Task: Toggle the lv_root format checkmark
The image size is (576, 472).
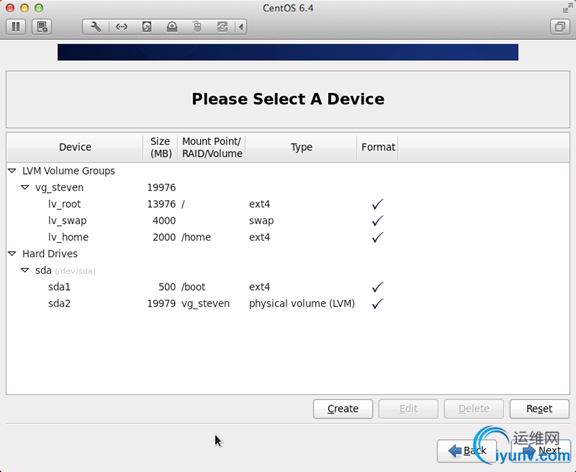Action: [378, 204]
